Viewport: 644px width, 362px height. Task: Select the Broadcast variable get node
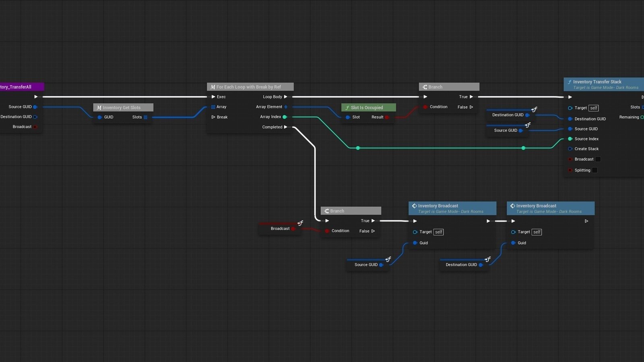point(280,228)
